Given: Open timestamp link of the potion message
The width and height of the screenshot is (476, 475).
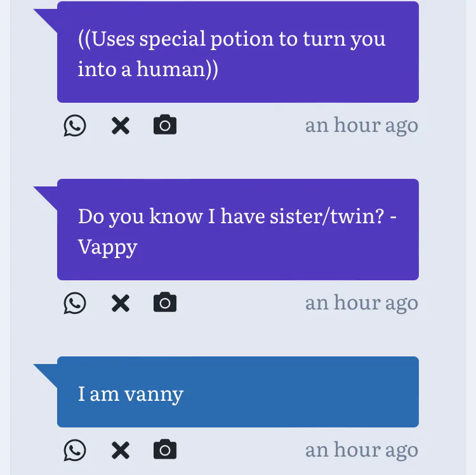Looking at the screenshot, I should click(361, 126).
